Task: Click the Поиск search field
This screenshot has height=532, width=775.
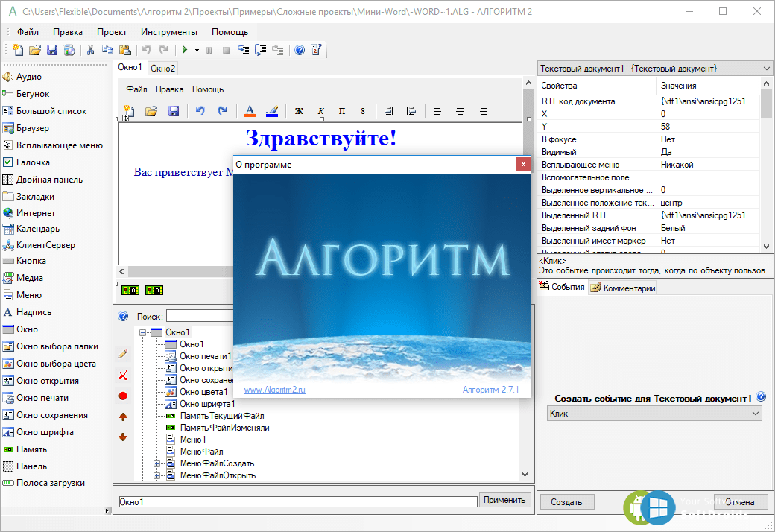Action: pos(200,317)
